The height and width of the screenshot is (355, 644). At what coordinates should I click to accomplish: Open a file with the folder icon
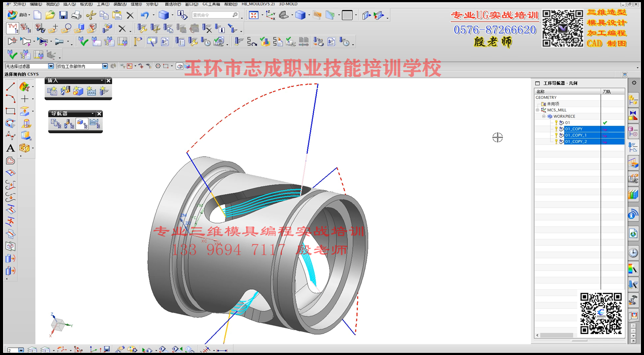[x=50, y=15]
